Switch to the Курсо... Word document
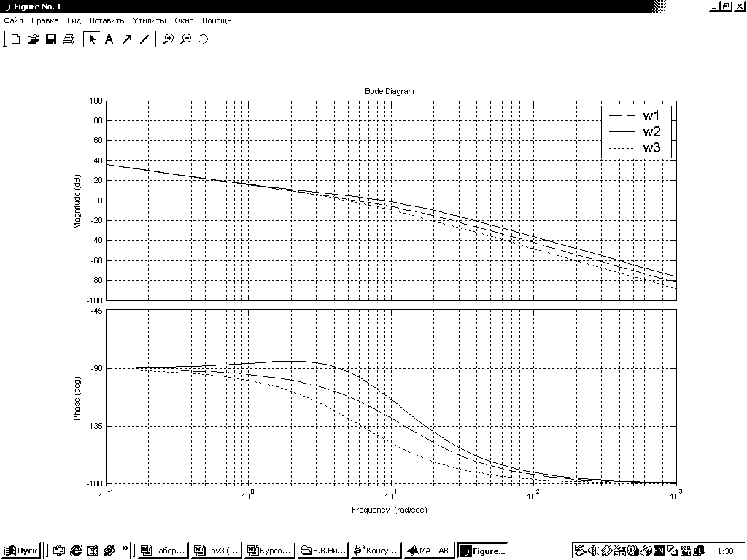Screen dimensions: 747x560 point(270,551)
